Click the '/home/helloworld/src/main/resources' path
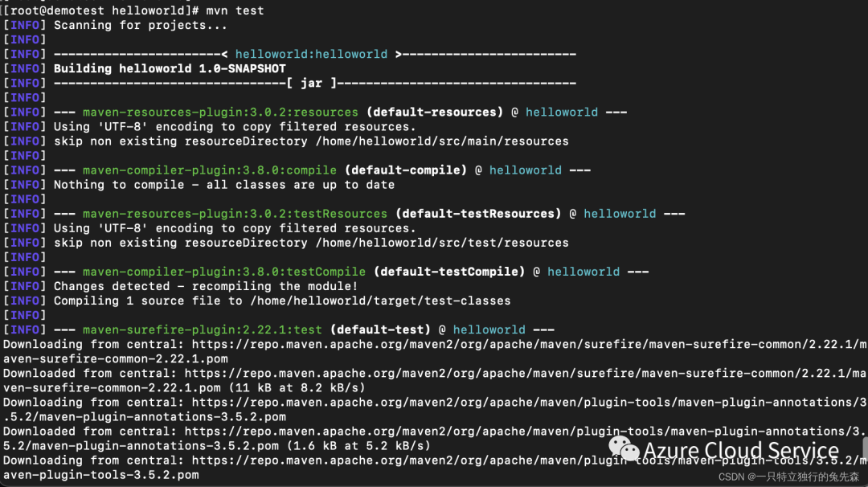868x487 pixels. 442,141
